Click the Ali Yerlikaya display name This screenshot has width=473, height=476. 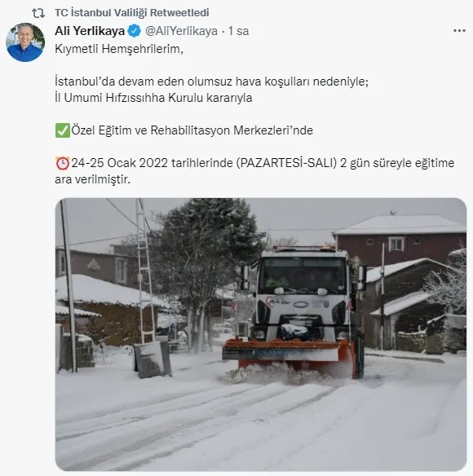click(90, 31)
